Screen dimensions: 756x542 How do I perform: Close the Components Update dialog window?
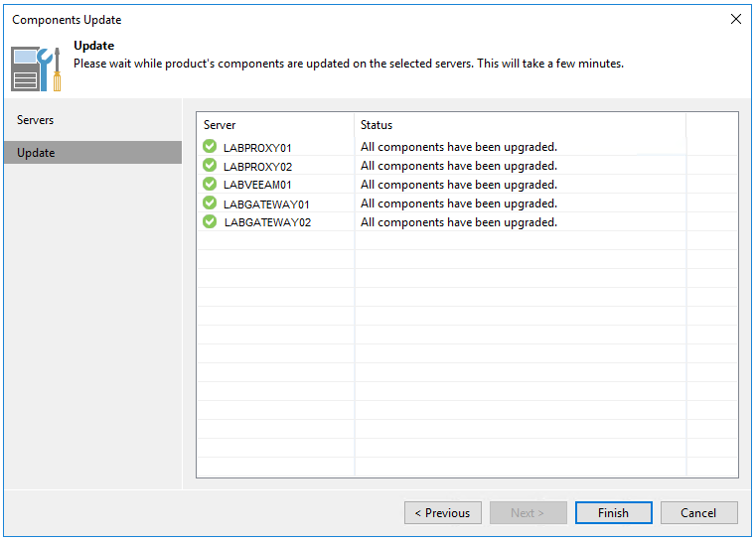click(x=736, y=19)
